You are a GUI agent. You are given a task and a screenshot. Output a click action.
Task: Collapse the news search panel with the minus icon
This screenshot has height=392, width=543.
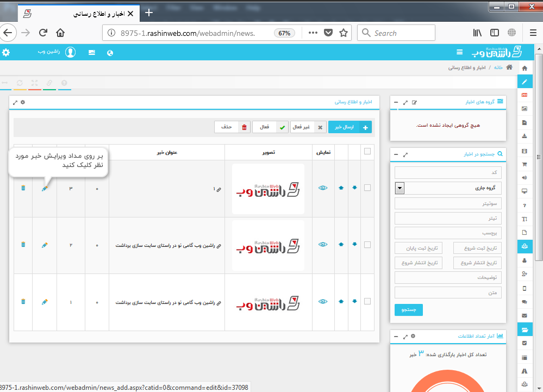click(396, 154)
